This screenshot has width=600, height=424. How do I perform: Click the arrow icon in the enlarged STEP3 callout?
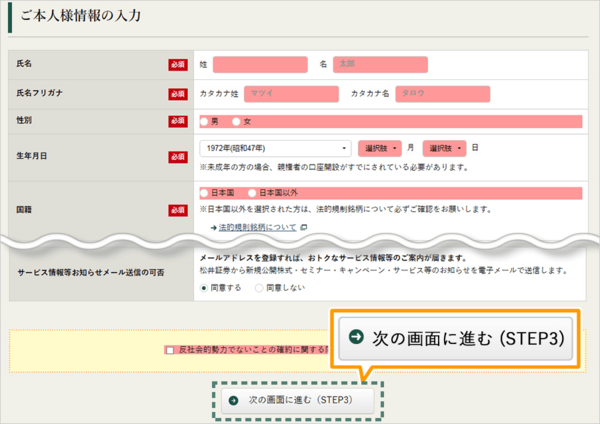tap(355, 338)
